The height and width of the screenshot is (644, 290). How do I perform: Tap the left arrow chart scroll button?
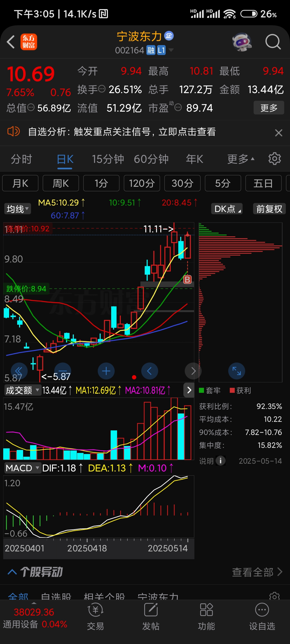pos(150,371)
